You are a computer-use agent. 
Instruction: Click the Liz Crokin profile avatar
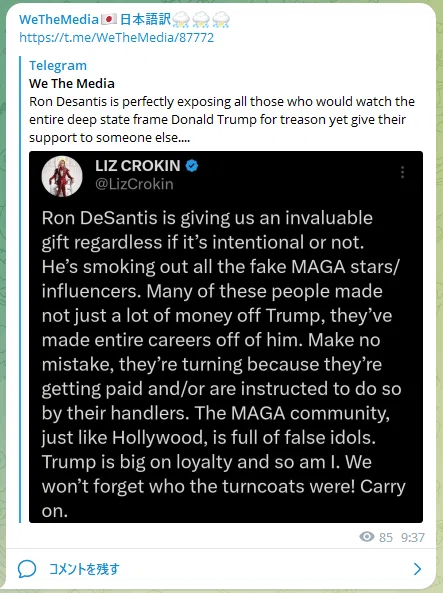tap(62, 176)
